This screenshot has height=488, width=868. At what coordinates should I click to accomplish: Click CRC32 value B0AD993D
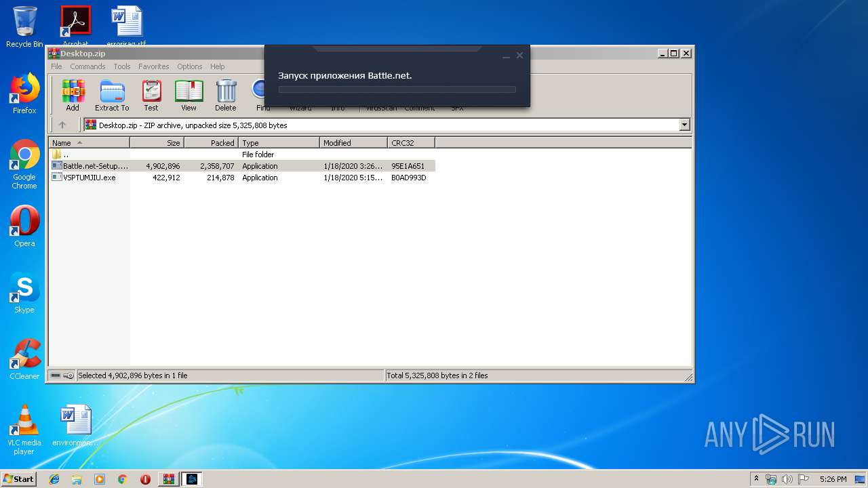[409, 178]
